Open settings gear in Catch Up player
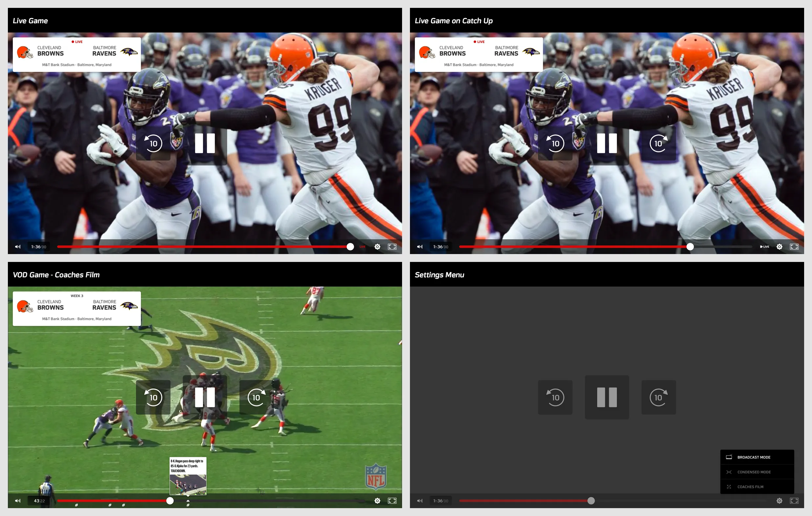The image size is (812, 516). point(779,247)
